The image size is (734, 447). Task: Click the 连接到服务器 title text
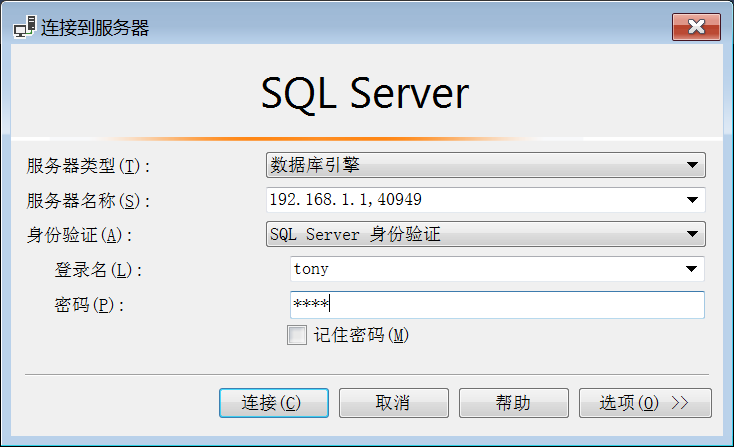[x=95, y=28]
